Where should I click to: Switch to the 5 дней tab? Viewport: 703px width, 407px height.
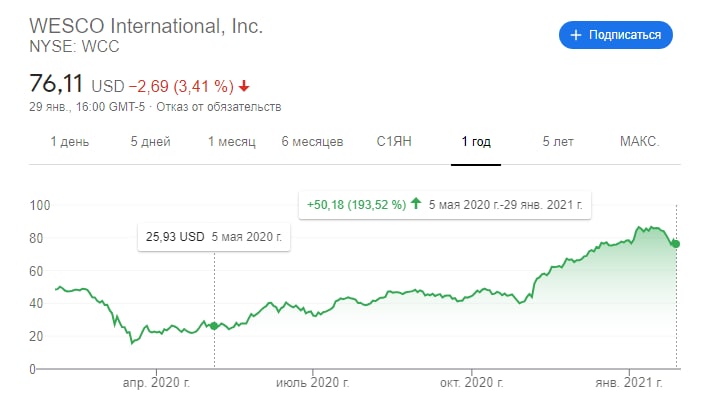coord(150,142)
